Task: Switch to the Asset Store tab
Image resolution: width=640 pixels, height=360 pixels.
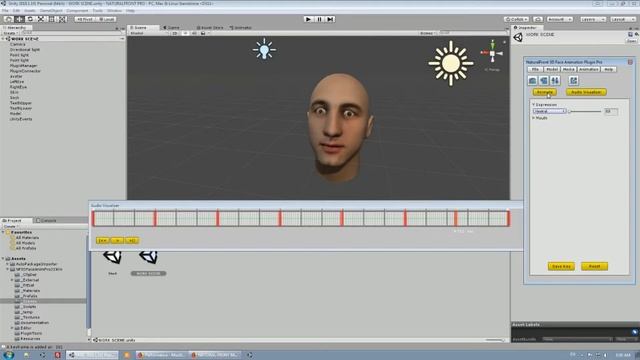Action: tap(210, 28)
